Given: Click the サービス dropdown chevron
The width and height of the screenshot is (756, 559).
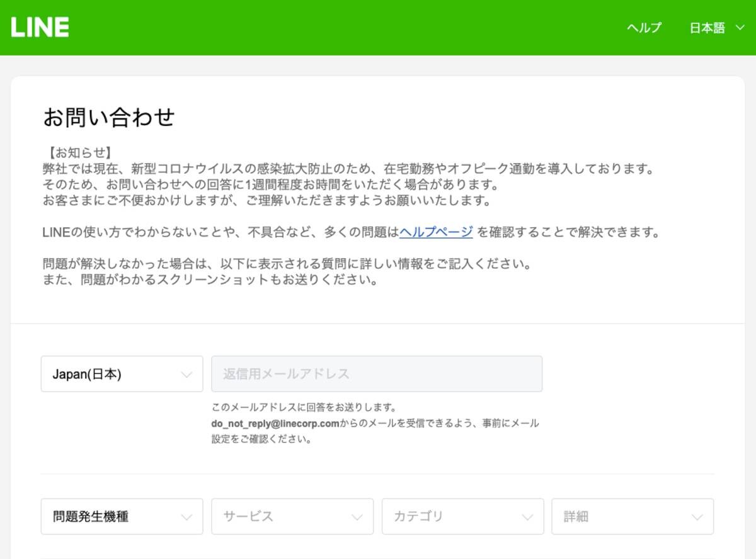Looking at the screenshot, I should pyautogui.click(x=357, y=516).
